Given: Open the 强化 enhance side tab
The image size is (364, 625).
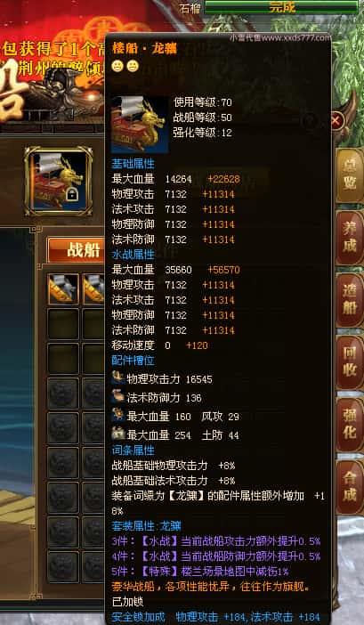Looking at the screenshot, I should 349,425.
